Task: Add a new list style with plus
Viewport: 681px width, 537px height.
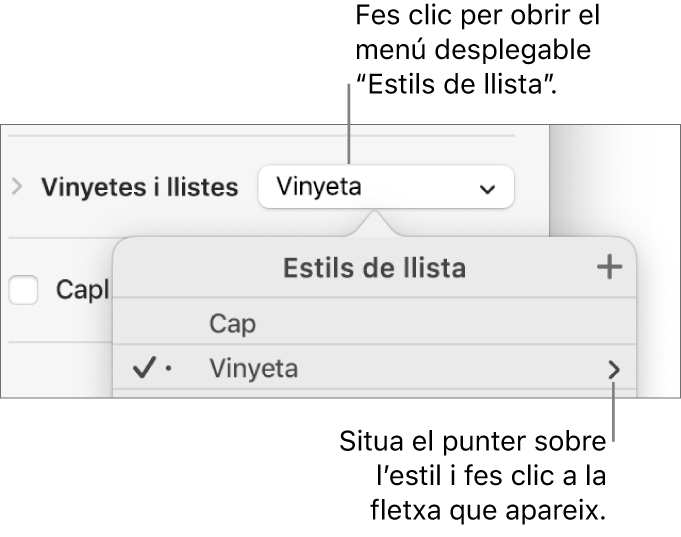Action: [609, 267]
